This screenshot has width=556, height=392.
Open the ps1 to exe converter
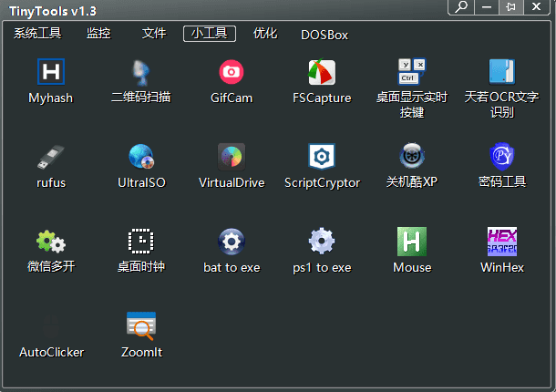click(x=322, y=242)
